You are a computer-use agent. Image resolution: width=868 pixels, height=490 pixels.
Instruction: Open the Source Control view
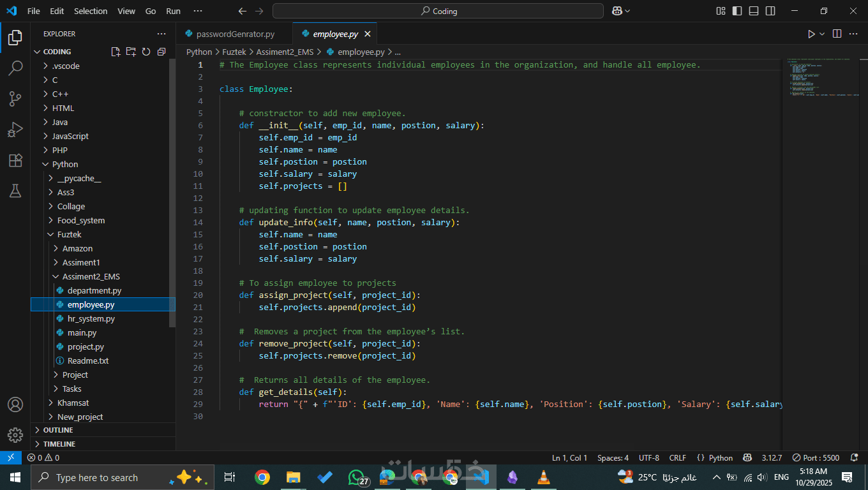click(x=15, y=99)
